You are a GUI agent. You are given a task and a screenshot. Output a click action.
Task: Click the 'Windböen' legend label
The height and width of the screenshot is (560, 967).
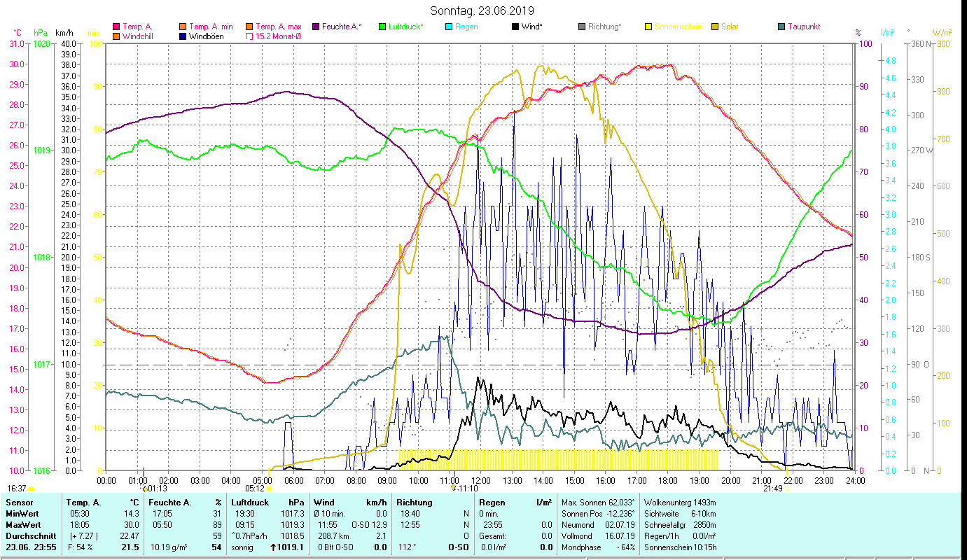[207, 36]
